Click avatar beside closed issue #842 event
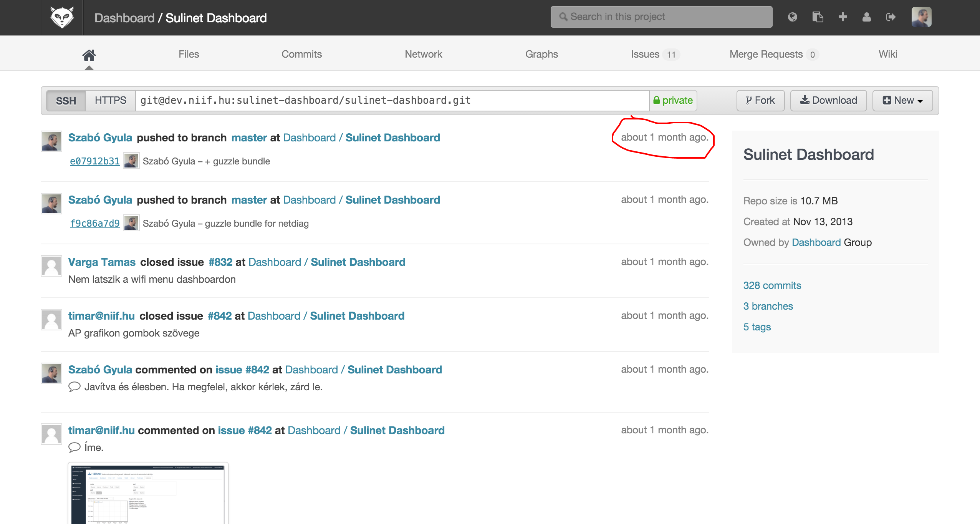 pyautogui.click(x=51, y=320)
